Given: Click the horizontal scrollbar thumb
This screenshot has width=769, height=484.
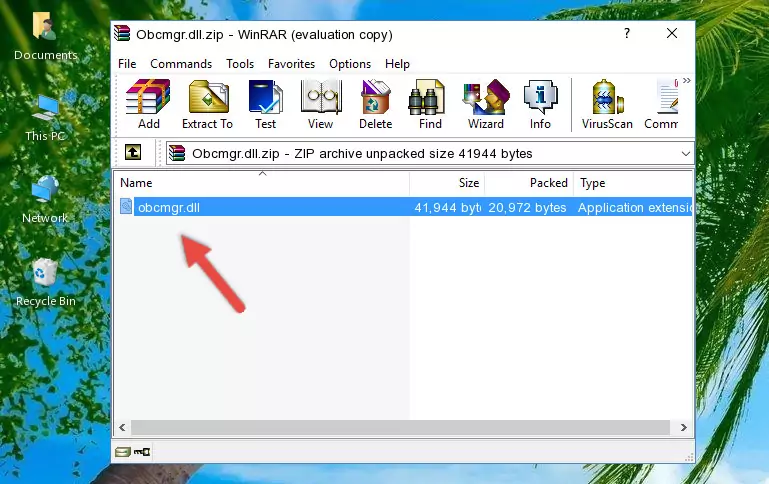Looking at the screenshot, I should coord(400,427).
